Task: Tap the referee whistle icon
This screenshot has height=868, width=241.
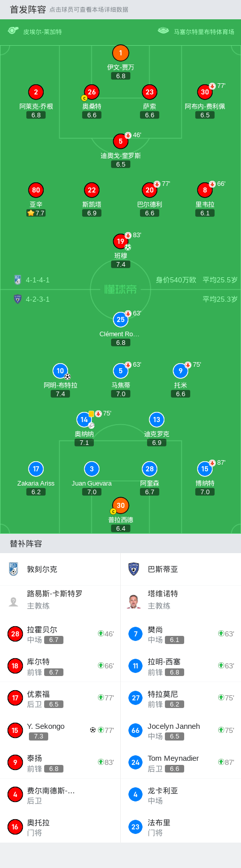Action: (x=13, y=30)
